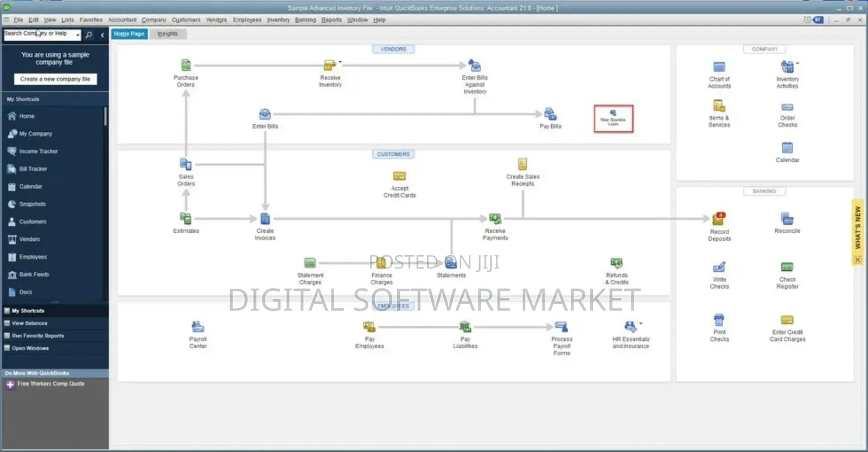
Task: Open the Check Register icon
Action: 787,267
